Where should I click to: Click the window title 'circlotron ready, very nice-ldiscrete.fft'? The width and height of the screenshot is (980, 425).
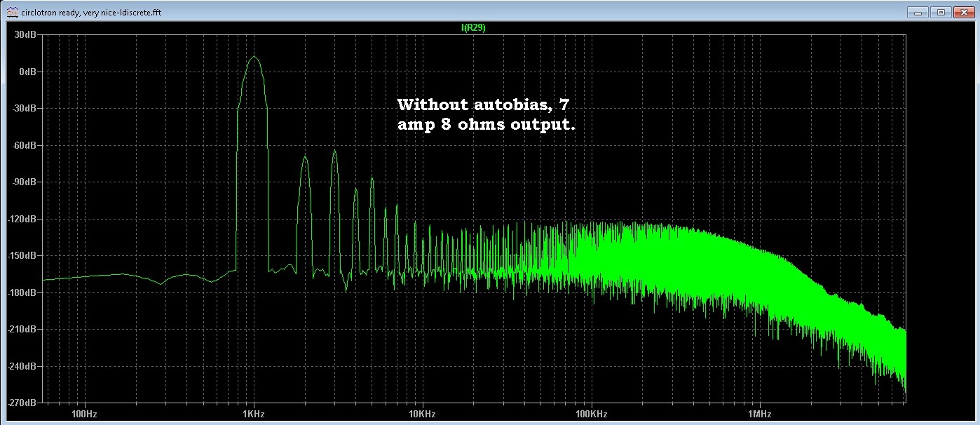[92, 13]
